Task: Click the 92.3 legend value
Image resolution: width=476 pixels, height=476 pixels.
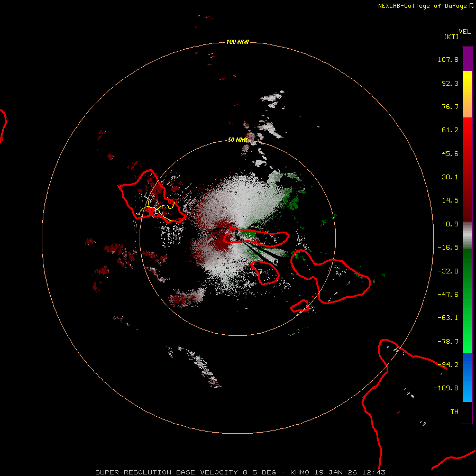Action: coord(450,83)
